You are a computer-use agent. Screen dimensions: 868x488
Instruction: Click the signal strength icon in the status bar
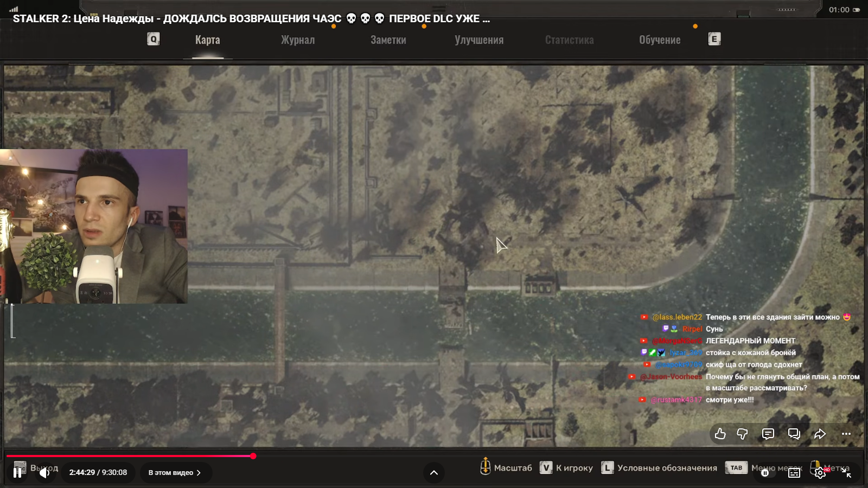14,9
